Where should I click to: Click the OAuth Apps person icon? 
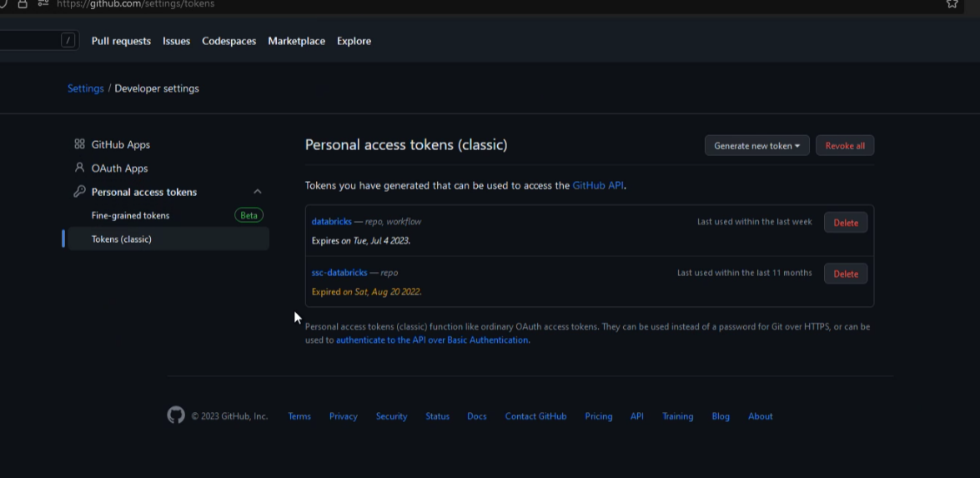[x=79, y=168]
